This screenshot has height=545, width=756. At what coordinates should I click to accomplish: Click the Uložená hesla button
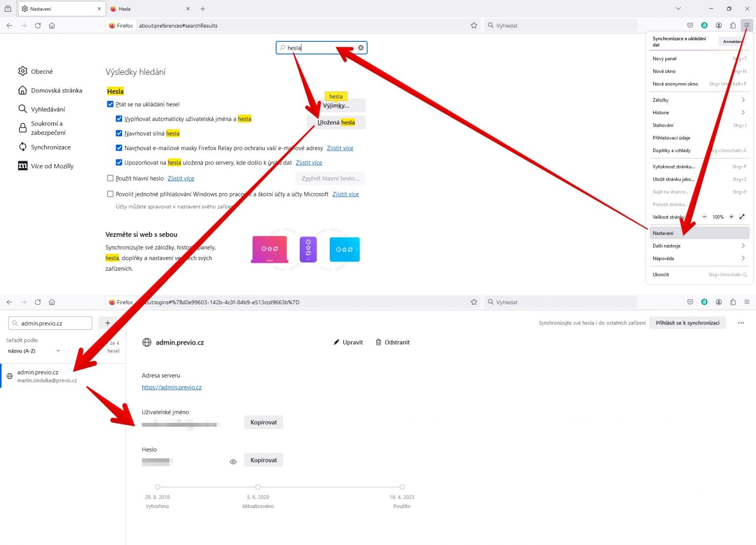[336, 122]
